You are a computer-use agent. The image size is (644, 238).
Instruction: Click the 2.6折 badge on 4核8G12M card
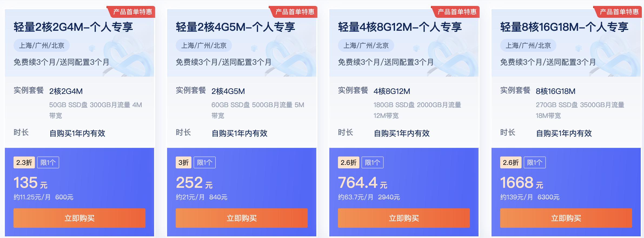click(x=349, y=162)
